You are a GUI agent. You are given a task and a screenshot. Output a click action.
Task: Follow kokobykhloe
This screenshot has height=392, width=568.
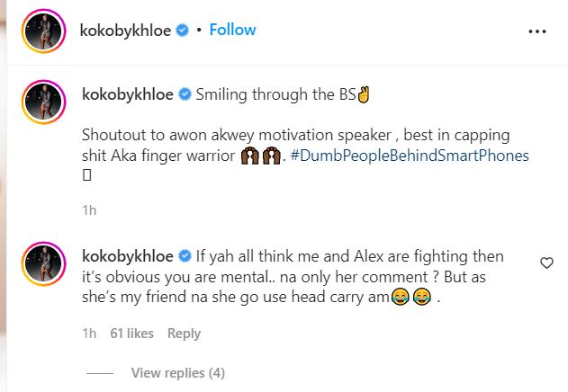click(232, 30)
